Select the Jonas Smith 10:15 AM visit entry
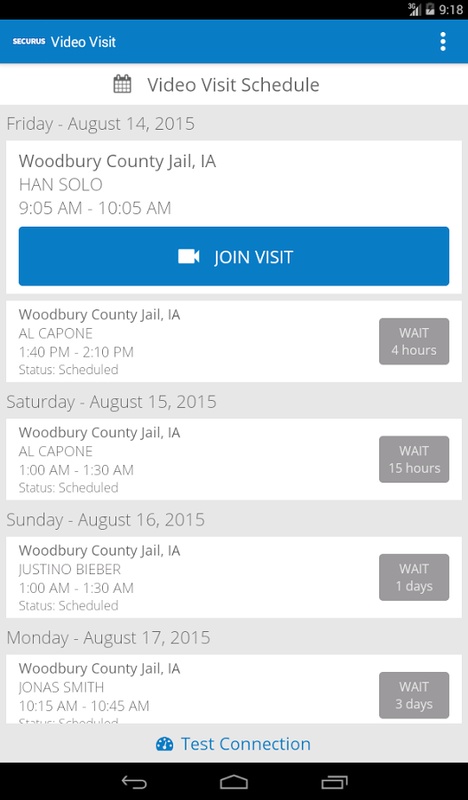Viewport: 468px width, 800px height. [x=234, y=689]
